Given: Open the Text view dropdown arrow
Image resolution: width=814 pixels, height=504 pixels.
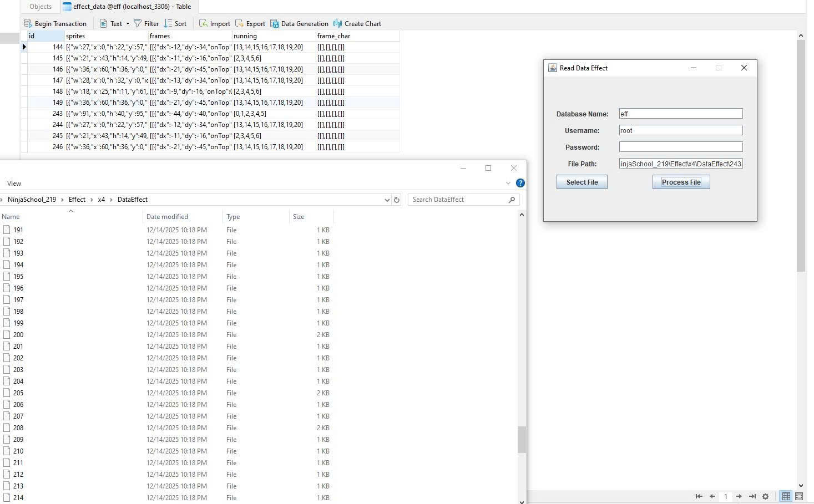Looking at the screenshot, I should 127,23.
